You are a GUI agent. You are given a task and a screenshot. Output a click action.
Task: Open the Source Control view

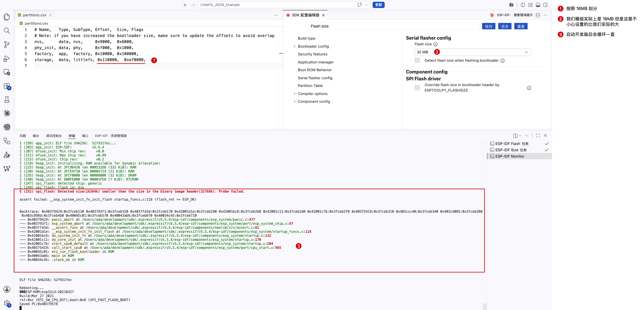7,44
